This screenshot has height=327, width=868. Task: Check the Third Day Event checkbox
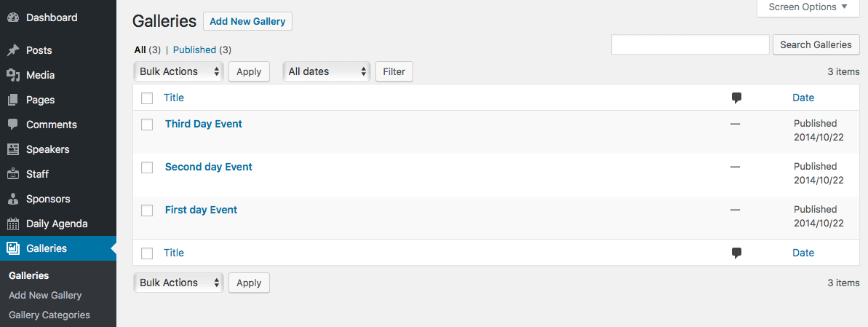(147, 125)
